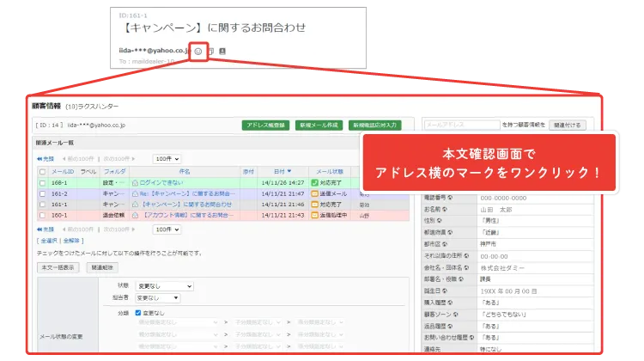Screen dimensions: 644x361
Task: Open the 【アカウント情報】 mail subject link
Action: 188,215
